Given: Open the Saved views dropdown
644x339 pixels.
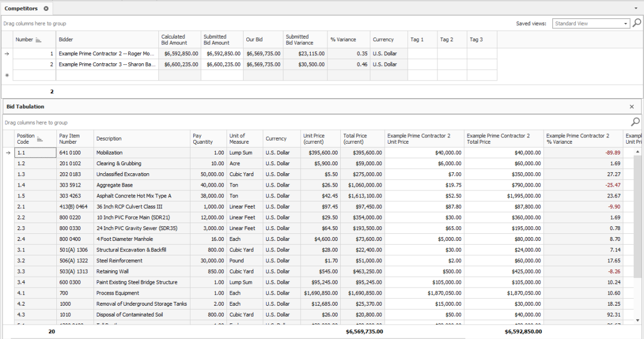Looking at the screenshot, I should coord(626,24).
